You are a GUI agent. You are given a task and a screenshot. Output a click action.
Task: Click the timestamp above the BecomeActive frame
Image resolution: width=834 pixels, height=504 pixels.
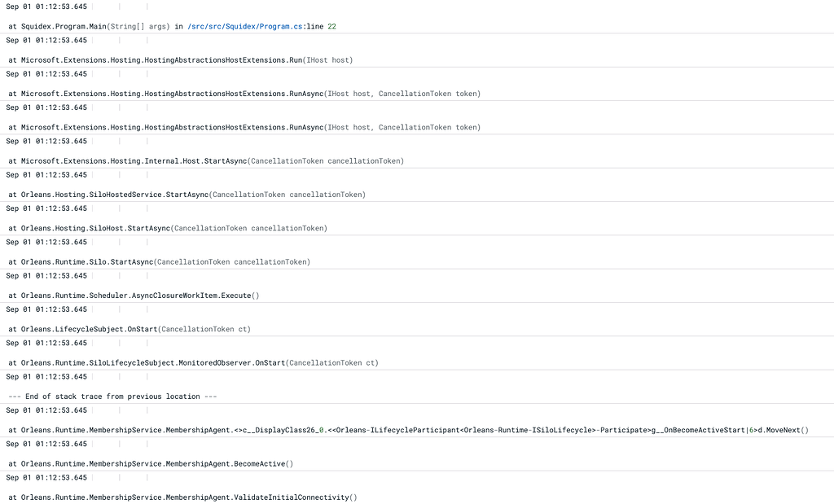point(45,444)
